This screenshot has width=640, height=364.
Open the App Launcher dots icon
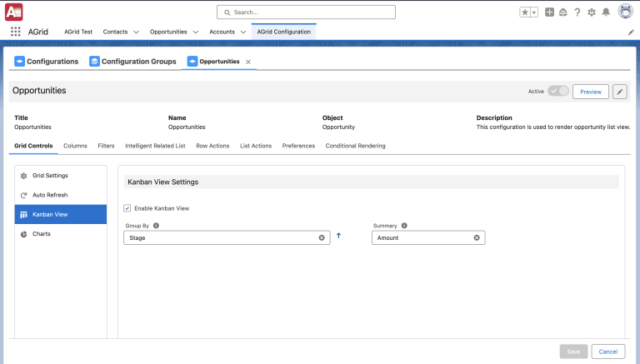pyautogui.click(x=16, y=32)
